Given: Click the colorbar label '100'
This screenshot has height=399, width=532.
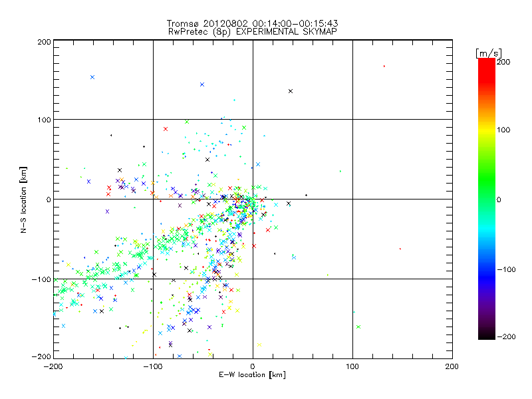Looking at the screenshot, I should 503,130.
